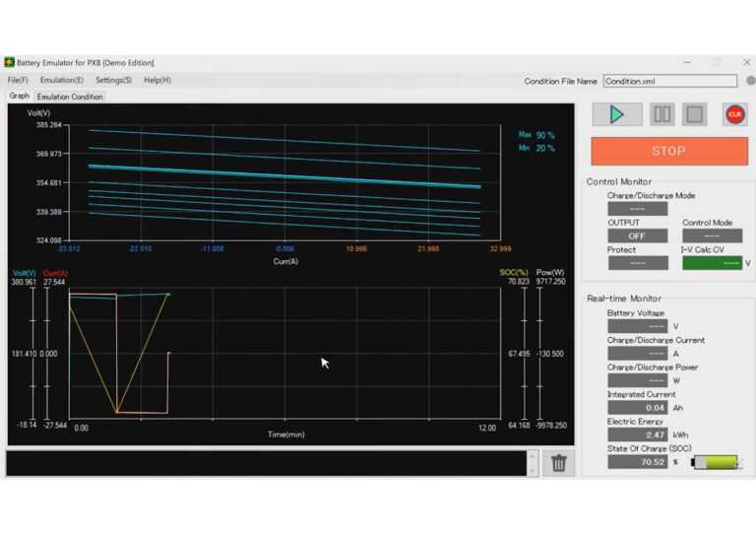Open the Settings(S) menu
Image resolution: width=756 pixels, height=535 pixels.
click(113, 80)
